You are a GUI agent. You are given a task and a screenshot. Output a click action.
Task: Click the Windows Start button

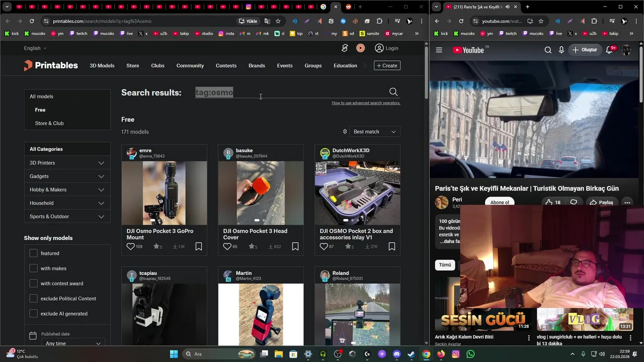(174, 354)
